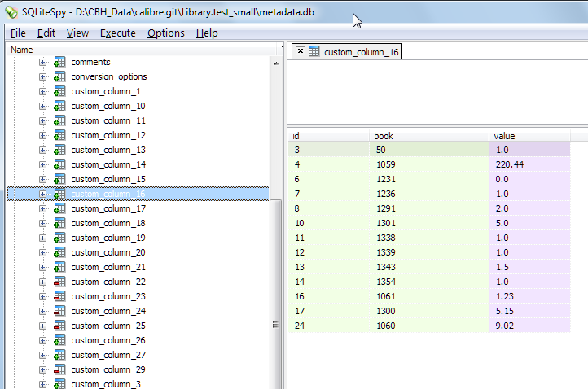Expand the custom_column_19 node
The height and width of the screenshot is (389, 588).
pos(42,238)
